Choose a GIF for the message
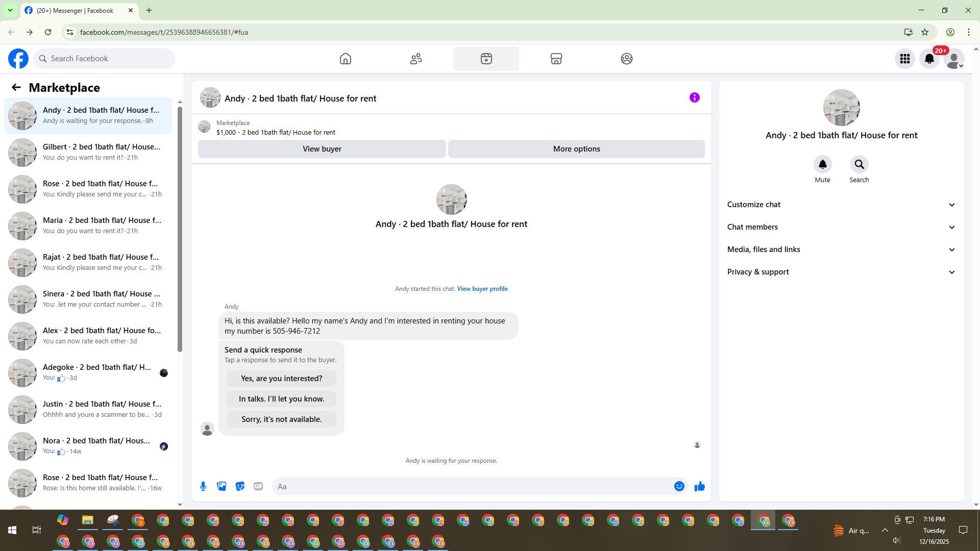The image size is (980, 551). click(258, 486)
